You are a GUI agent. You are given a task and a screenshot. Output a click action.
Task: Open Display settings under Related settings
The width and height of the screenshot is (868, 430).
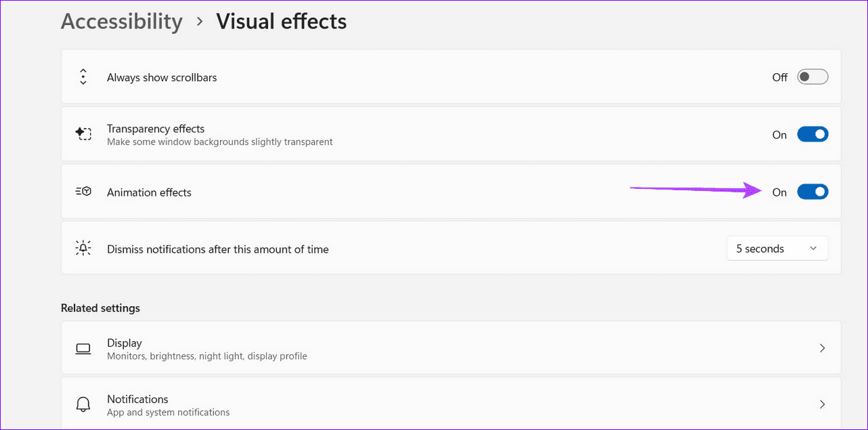coord(447,347)
